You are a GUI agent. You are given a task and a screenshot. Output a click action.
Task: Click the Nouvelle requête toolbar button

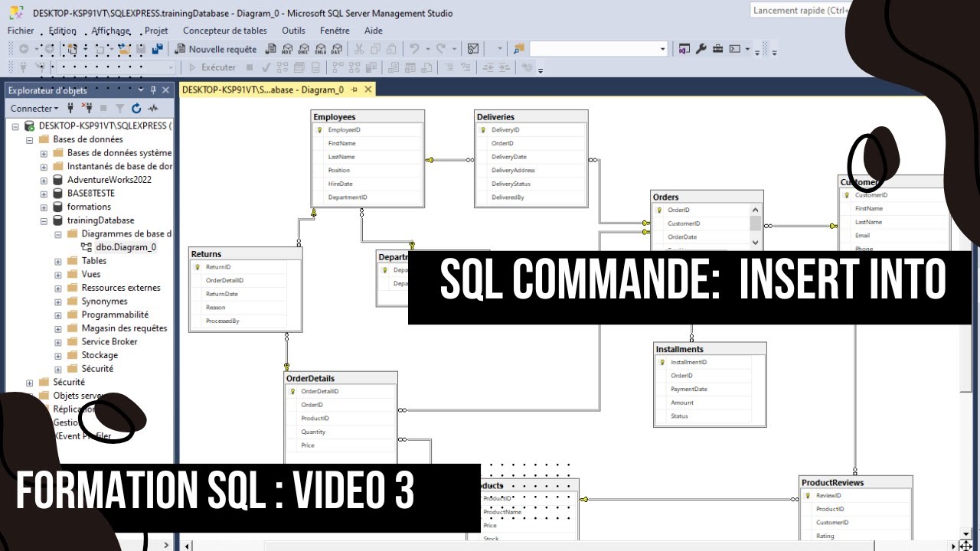(216, 49)
